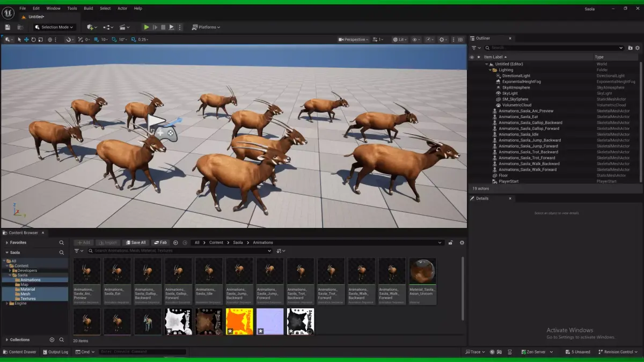This screenshot has width=644, height=362.
Task: Open the quick add content cube menu
Action: pyautogui.click(x=92, y=27)
